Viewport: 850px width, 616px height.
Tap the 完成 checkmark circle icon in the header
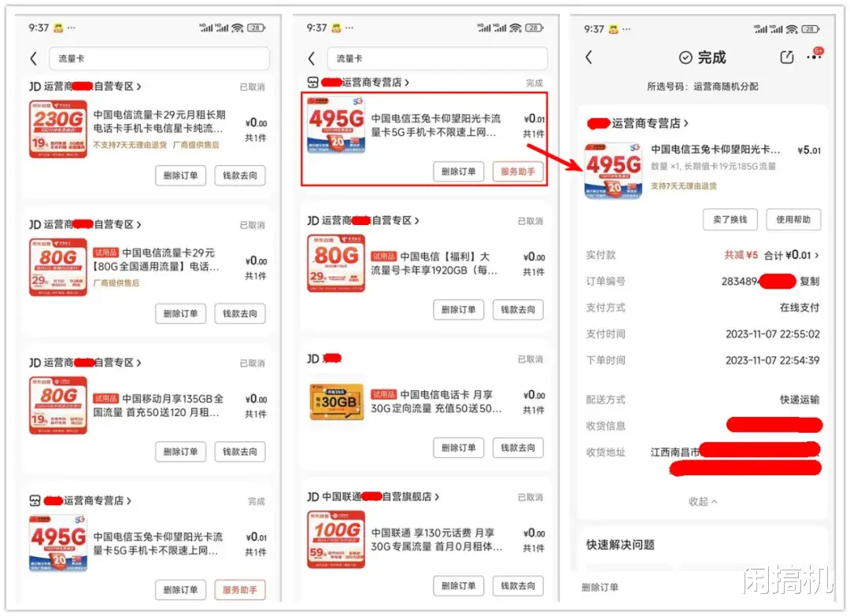pos(686,57)
